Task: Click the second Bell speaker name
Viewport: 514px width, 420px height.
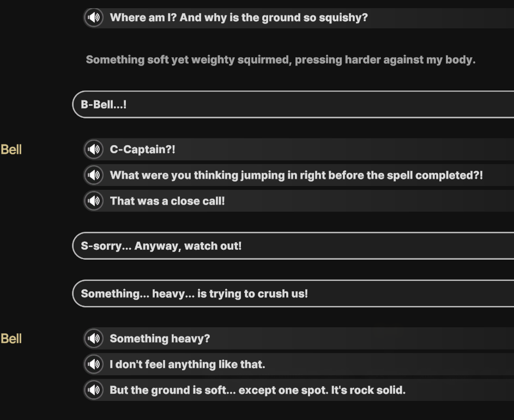Action: 11,339
